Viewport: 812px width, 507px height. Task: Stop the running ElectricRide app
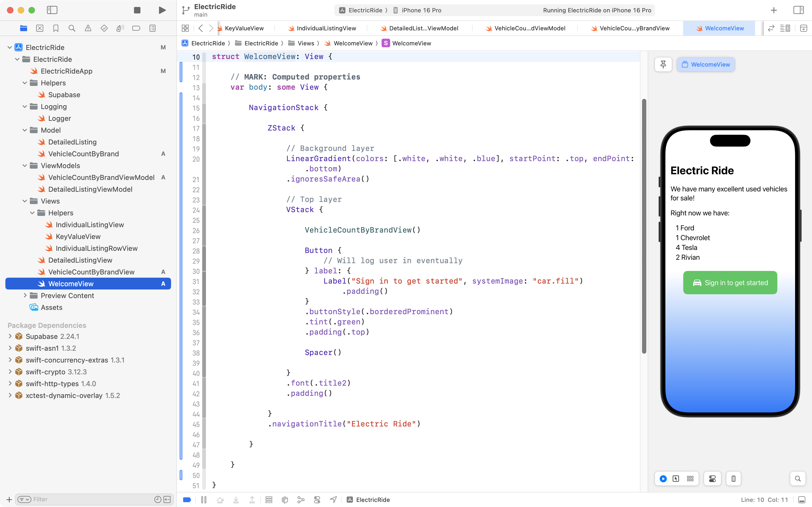click(137, 10)
